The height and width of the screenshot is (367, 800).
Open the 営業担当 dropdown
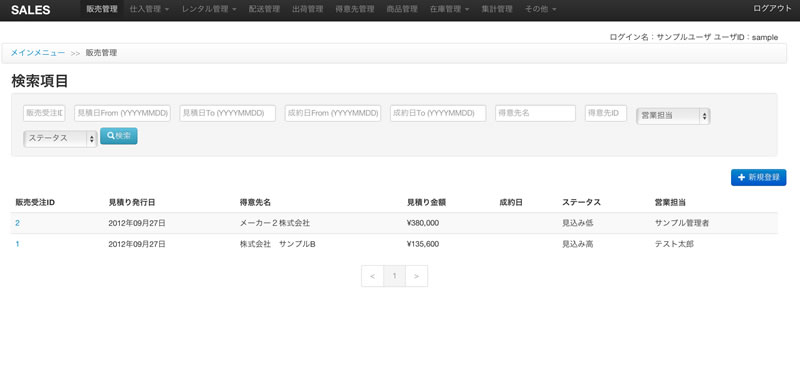673,116
